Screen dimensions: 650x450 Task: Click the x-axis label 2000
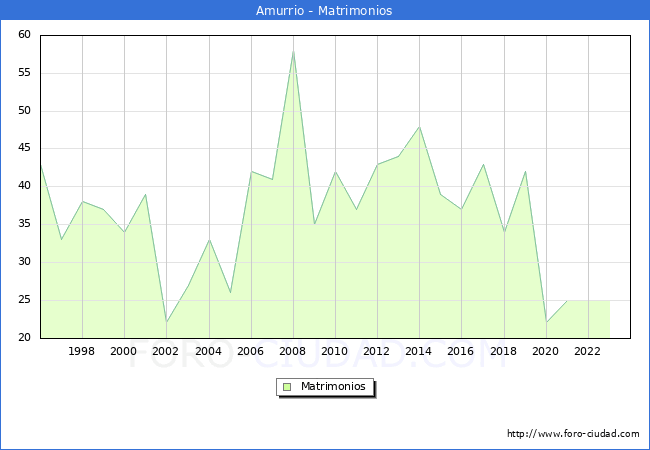click(124, 351)
